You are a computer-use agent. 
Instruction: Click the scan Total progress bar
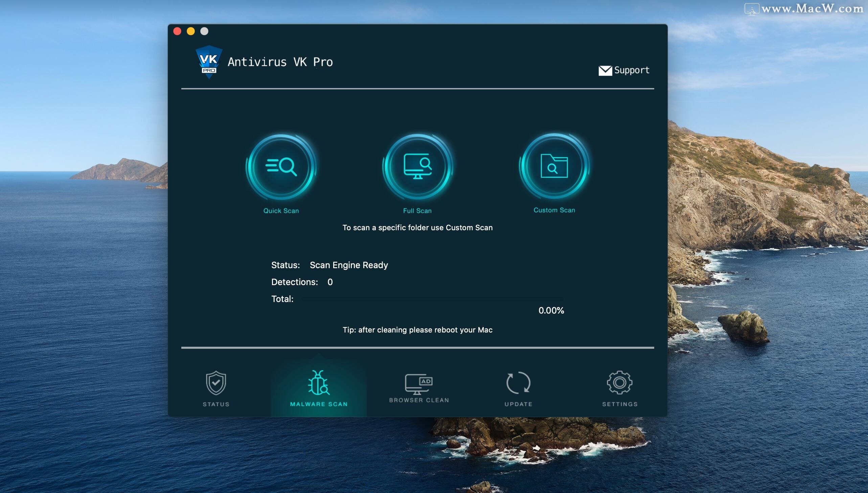(433, 299)
